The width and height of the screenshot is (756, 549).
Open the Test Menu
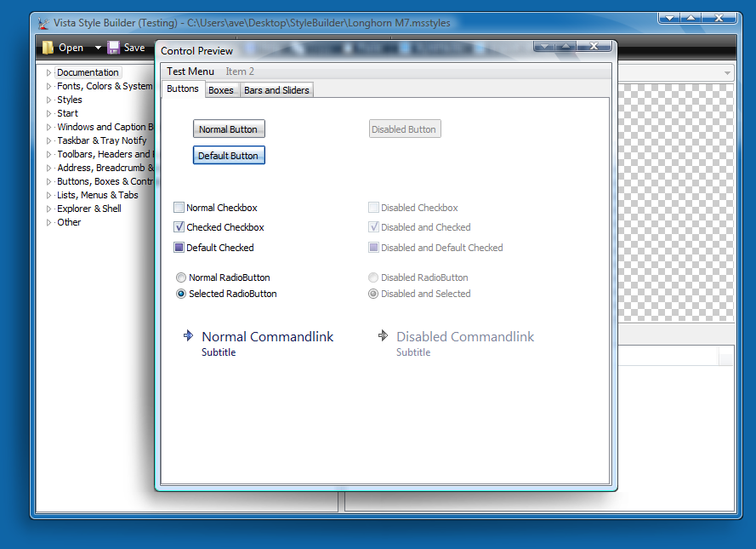click(x=190, y=71)
